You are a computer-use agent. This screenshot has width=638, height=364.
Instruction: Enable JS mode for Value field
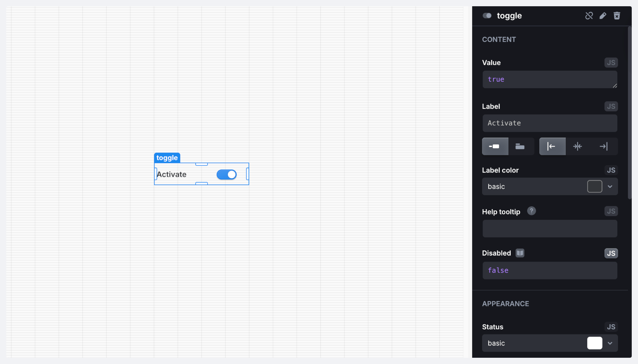click(611, 62)
